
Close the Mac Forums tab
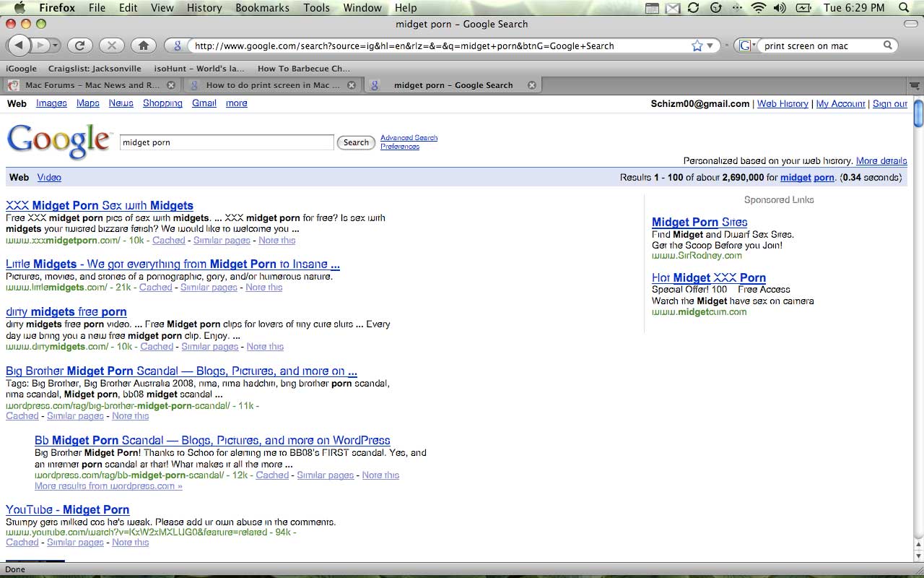click(x=171, y=85)
